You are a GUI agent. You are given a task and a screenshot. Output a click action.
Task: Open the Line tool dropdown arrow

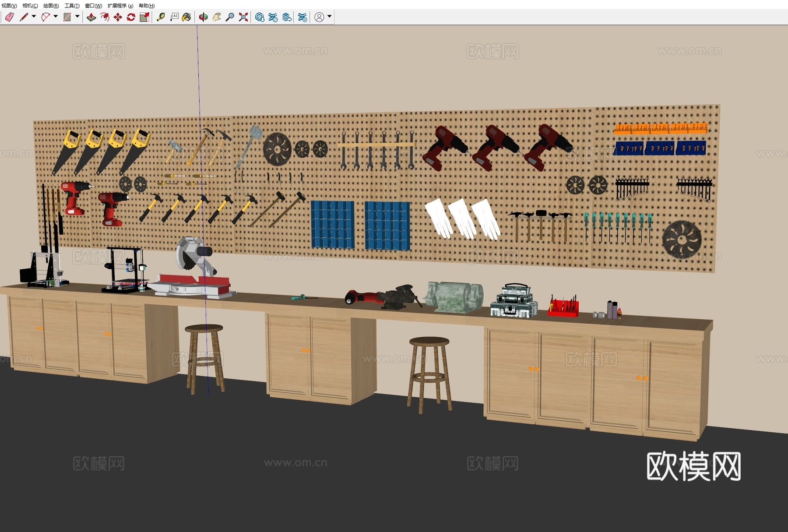coord(34,17)
